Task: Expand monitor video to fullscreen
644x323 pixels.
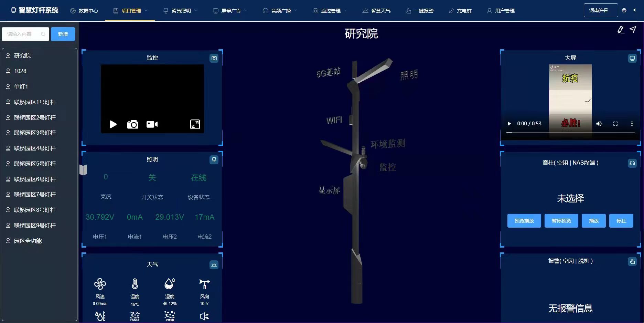Action: point(195,124)
